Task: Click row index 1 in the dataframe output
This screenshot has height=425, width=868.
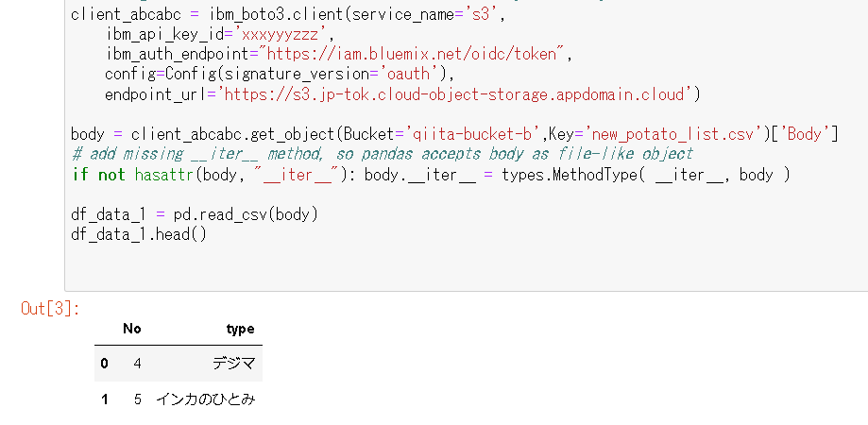Action: pos(104,399)
